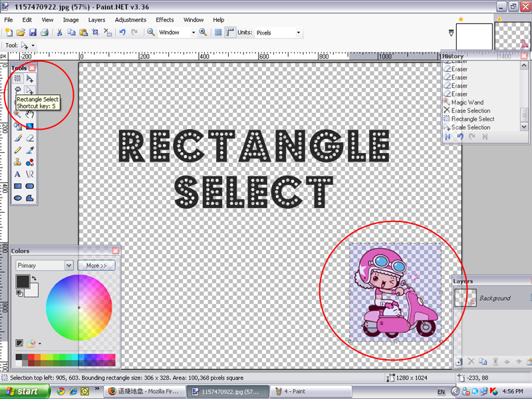Select the Pencil tool

[x=18, y=150]
